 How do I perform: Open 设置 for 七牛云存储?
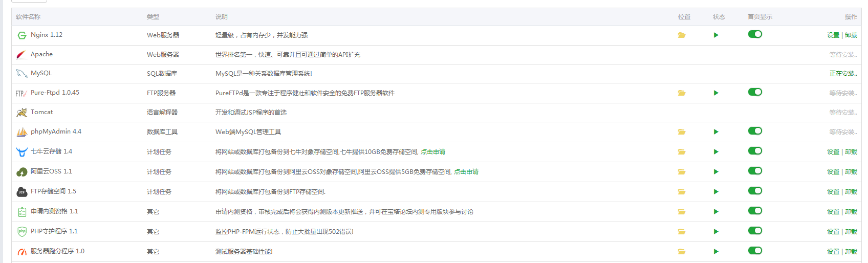(x=833, y=152)
